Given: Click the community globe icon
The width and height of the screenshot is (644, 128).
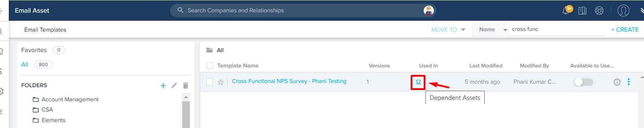Looking at the screenshot, I should 599,11.
